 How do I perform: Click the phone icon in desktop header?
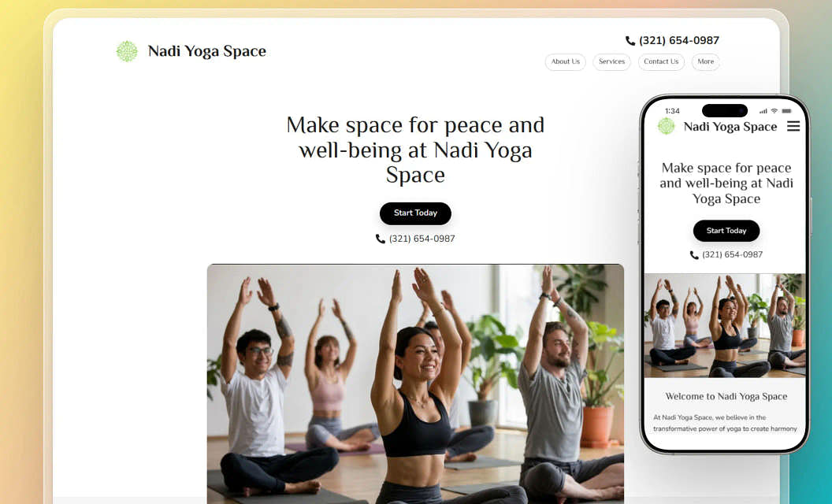pyautogui.click(x=630, y=41)
